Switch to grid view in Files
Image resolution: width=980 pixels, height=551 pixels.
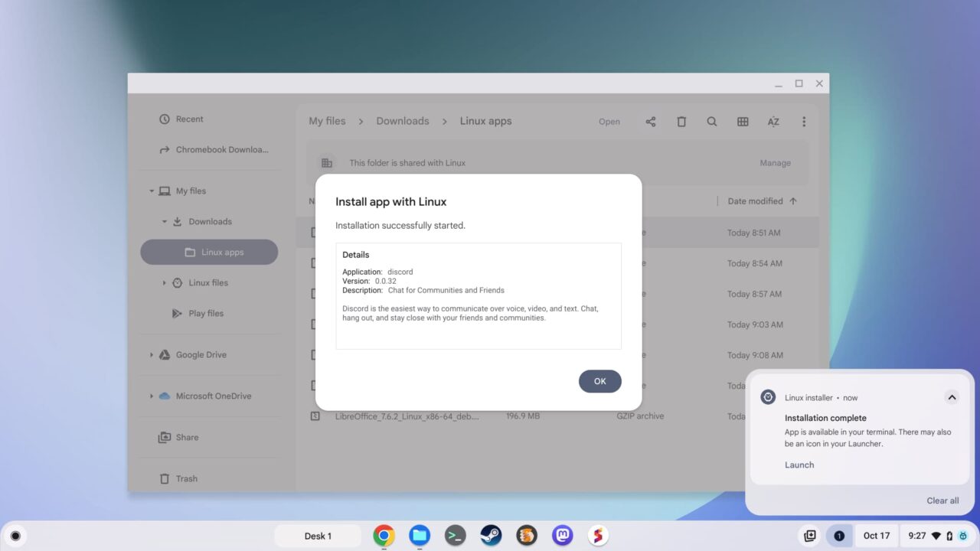743,122
